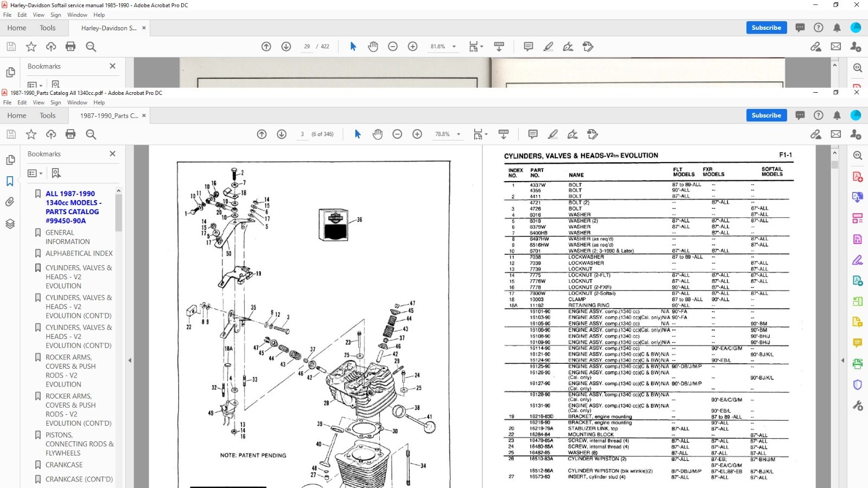Screen dimensions: 868x488
Task: Click Subscribe button in Softail manual window
Action: (767, 28)
